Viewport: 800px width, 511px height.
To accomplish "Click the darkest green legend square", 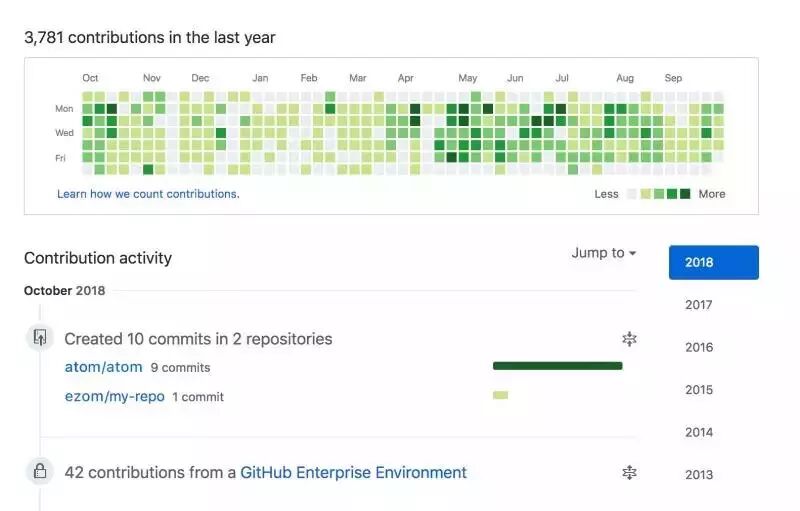I will [685, 194].
